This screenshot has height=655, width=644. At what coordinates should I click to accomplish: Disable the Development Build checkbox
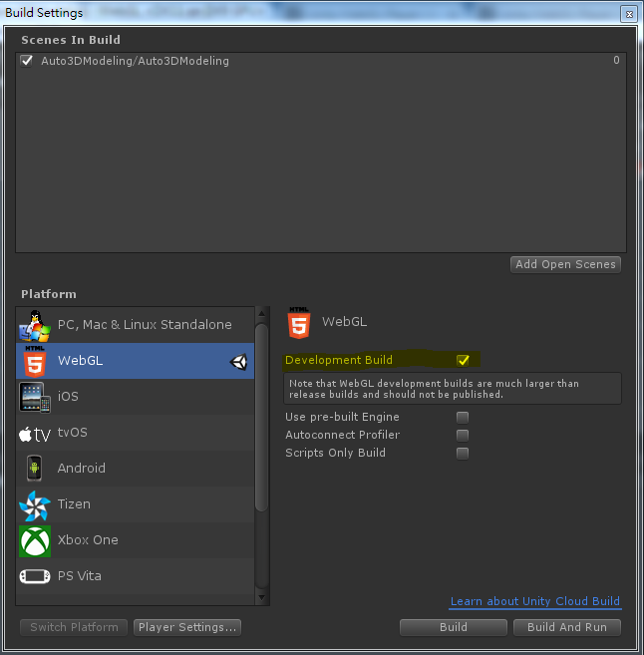[463, 360]
